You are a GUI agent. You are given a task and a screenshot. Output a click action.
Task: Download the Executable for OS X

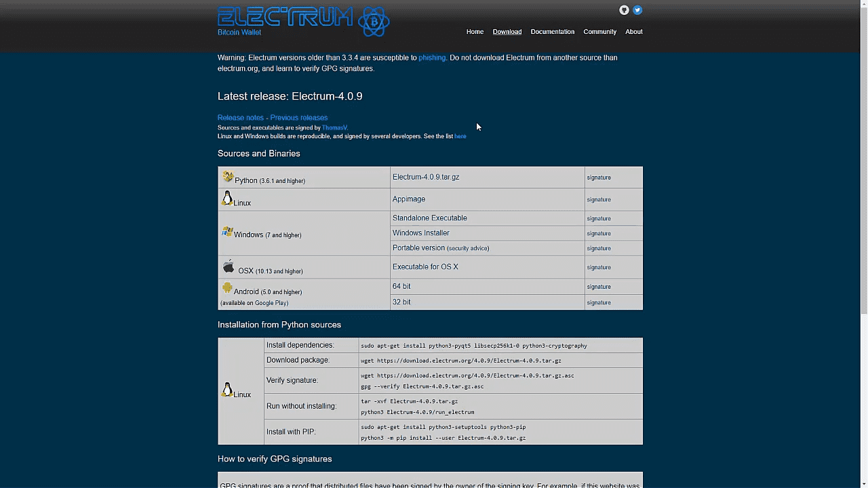[x=425, y=267]
